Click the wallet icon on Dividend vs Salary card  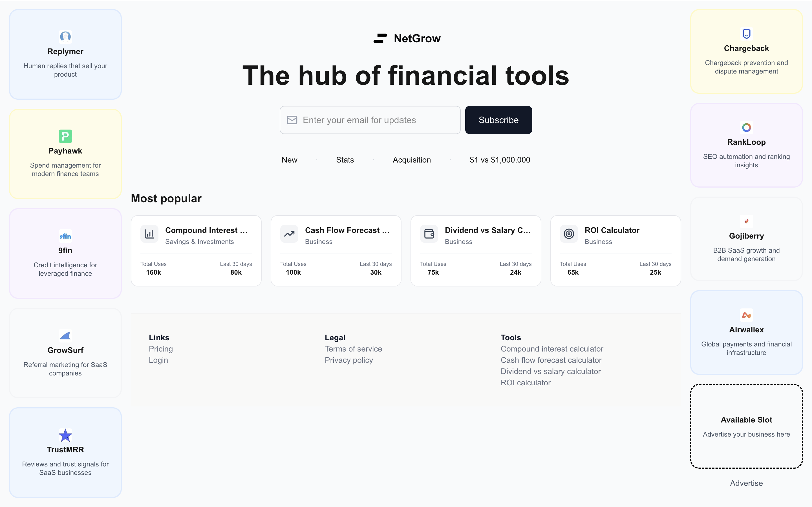point(429,234)
